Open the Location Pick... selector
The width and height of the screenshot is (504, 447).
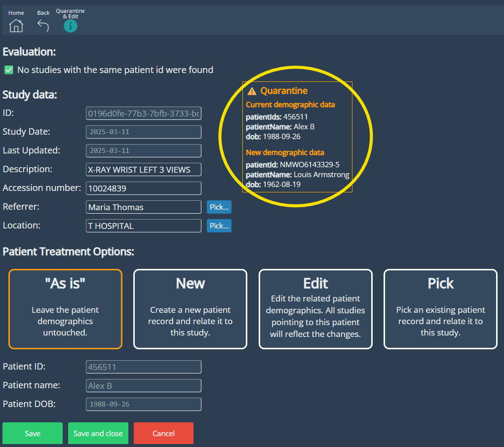pos(219,226)
